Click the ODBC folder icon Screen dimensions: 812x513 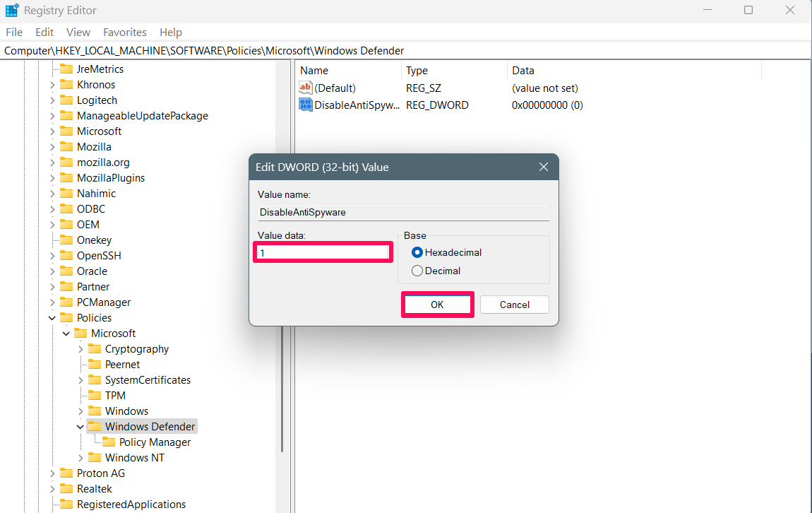[x=66, y=209]
